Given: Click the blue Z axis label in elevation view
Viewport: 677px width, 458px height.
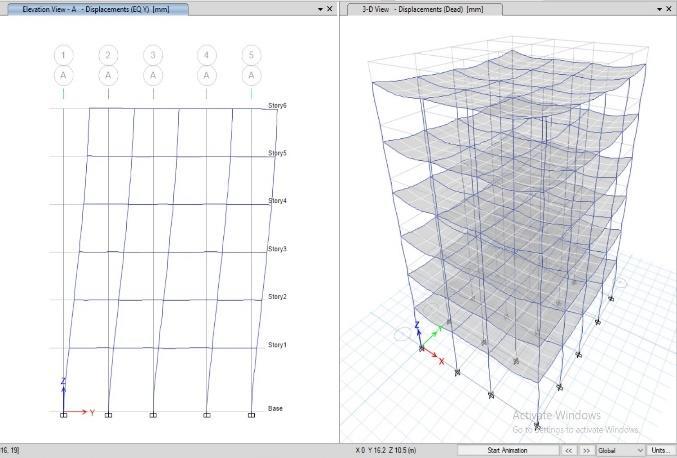Looking at the screenshot, I should [63, 381].
